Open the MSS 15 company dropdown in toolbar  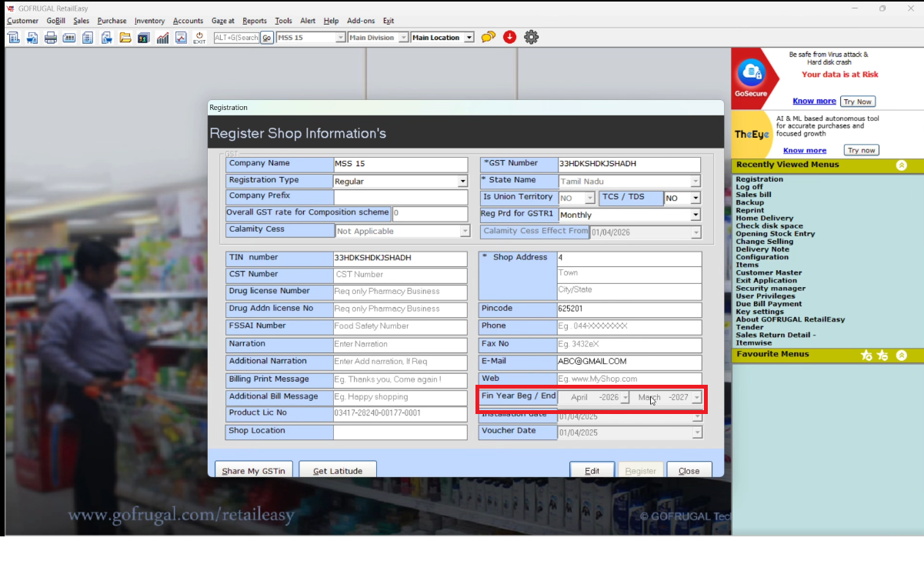(341, 37)
